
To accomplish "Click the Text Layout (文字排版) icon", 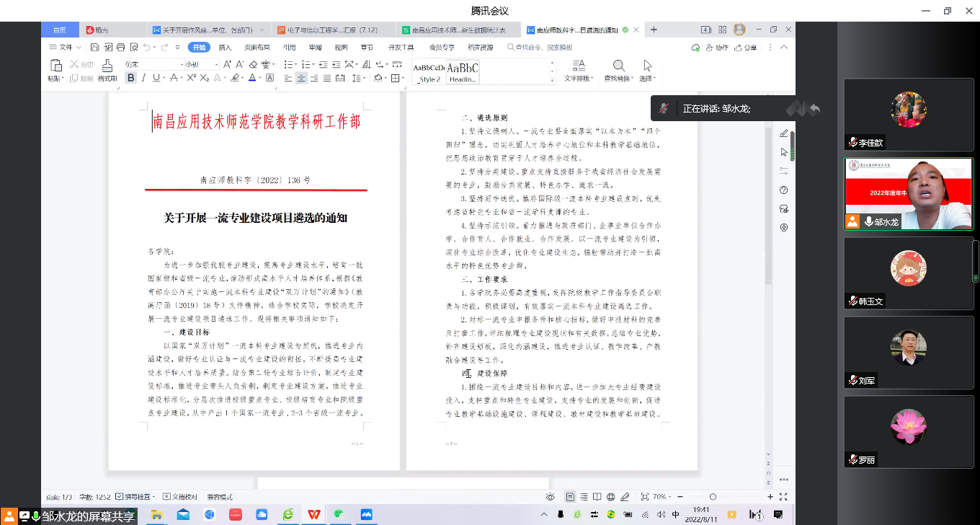I will [x=578, y=66].
